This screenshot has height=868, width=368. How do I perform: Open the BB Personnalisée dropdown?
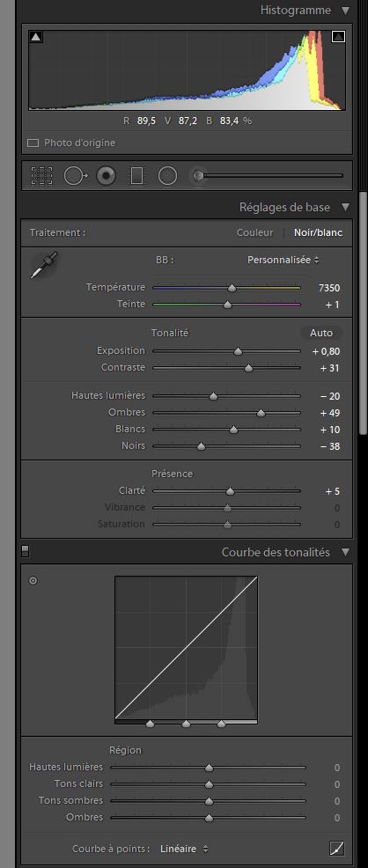(283, 260)
